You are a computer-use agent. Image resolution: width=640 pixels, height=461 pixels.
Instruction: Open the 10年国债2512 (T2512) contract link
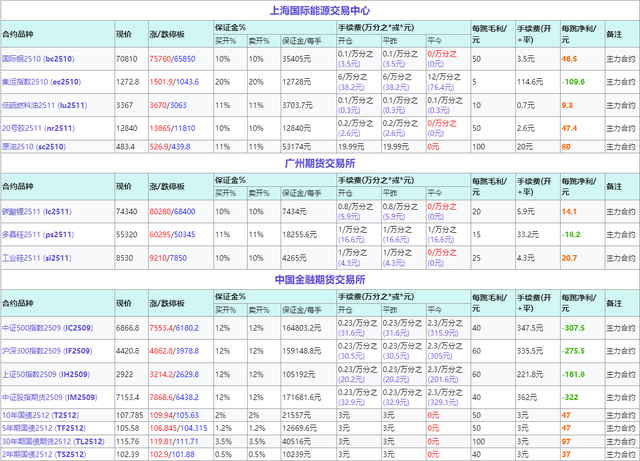click(40, 415)
